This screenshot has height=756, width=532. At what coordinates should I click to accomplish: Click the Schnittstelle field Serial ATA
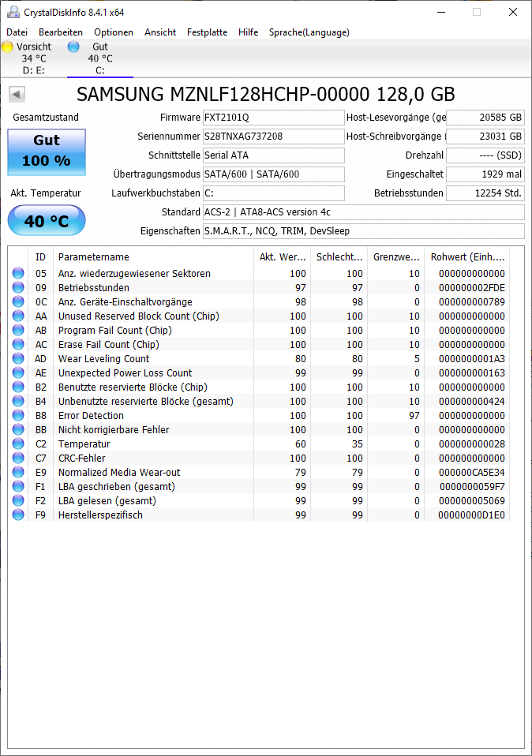[x=273, y=155]
